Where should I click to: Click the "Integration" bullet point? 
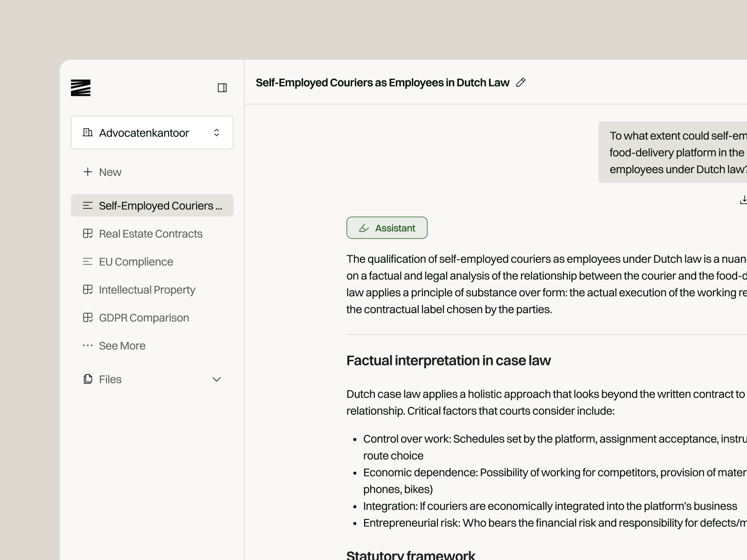tap(550, 506)
